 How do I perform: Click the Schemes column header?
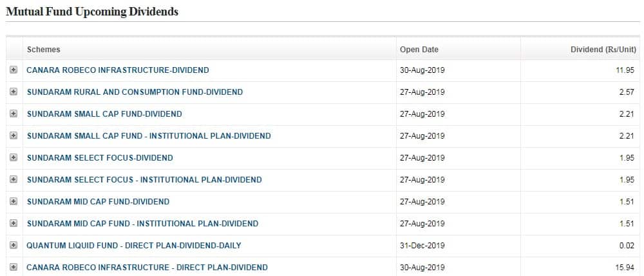(x=44, y=50)
